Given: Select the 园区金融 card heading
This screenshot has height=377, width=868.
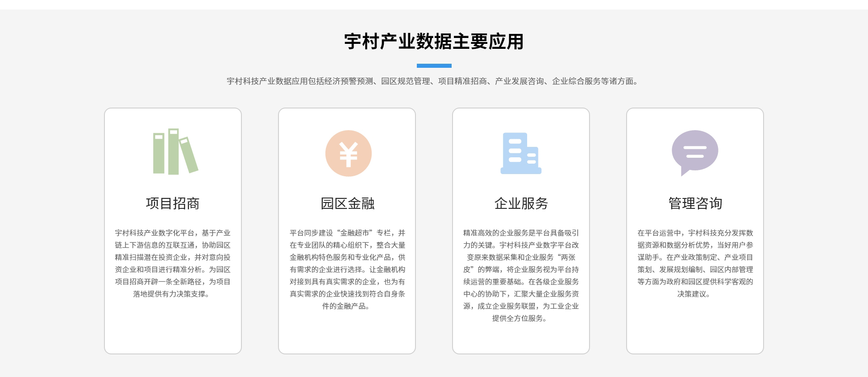Looking at the screenshot, I should [347, 203].
